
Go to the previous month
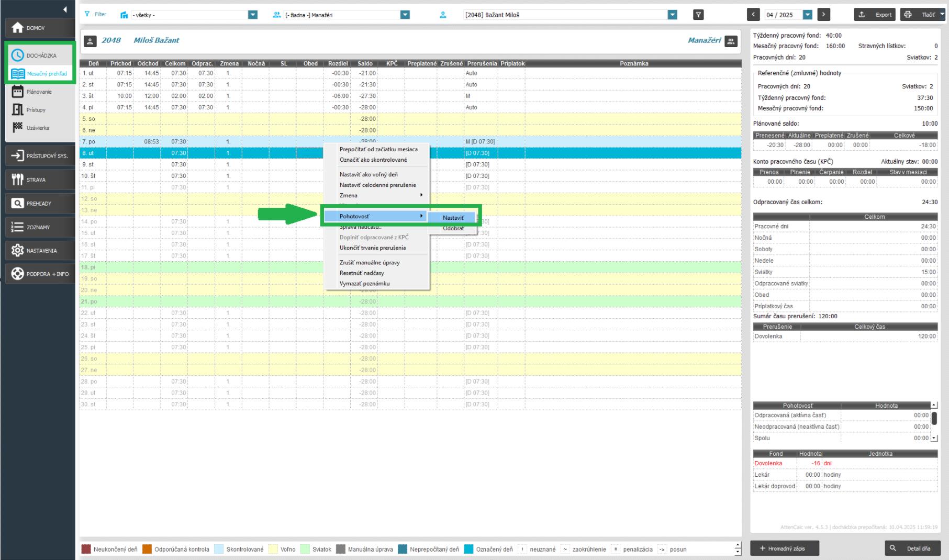[x=753, y=15]
